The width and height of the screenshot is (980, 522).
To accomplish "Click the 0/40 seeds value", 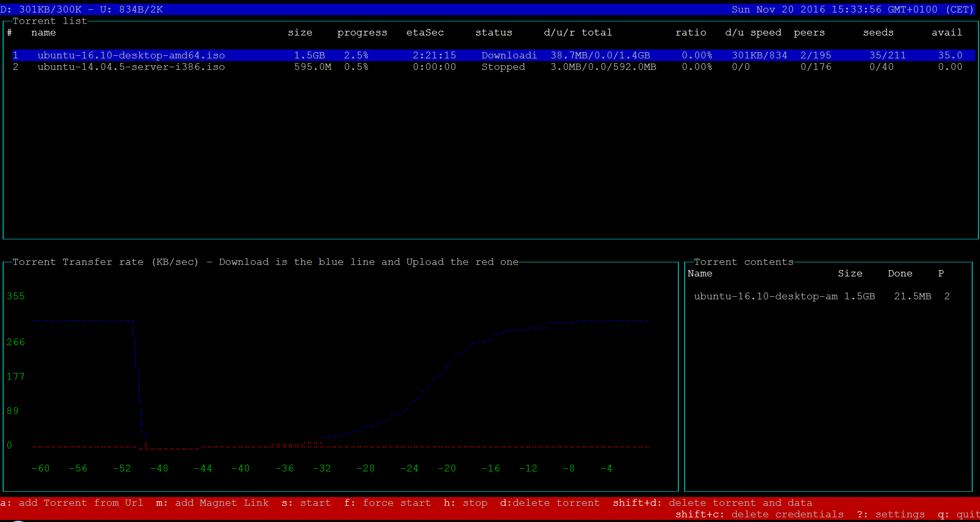I will point(882,67).
